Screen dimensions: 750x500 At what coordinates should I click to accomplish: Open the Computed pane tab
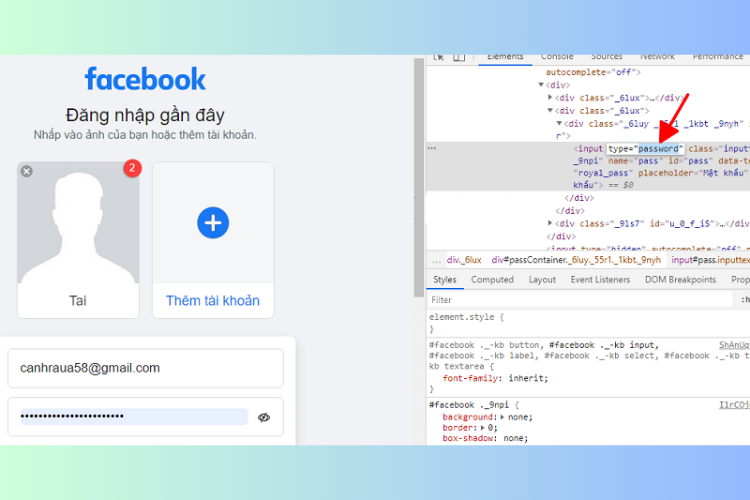492,279
